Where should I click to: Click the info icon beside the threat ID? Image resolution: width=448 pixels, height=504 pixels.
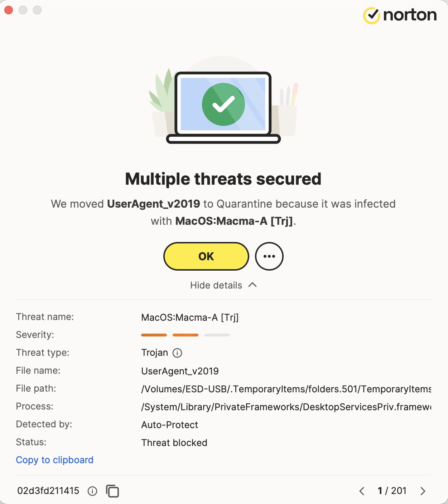pos(93,491)
